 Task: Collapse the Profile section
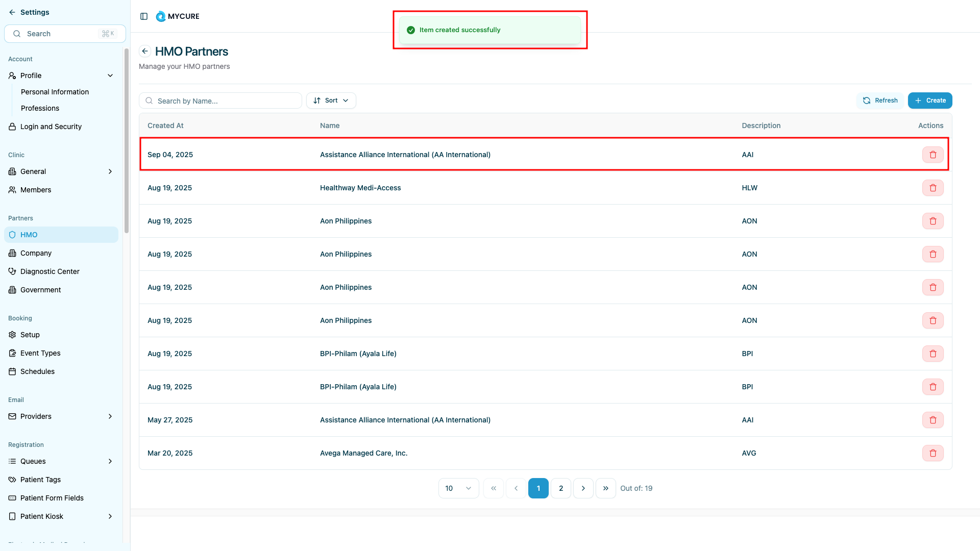click(x=110, y=76)
